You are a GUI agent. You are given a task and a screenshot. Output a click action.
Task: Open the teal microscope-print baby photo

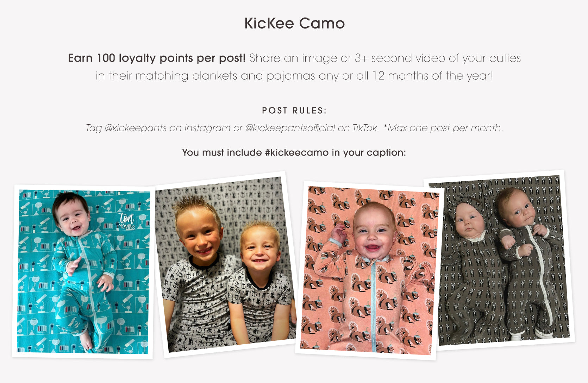83,271
